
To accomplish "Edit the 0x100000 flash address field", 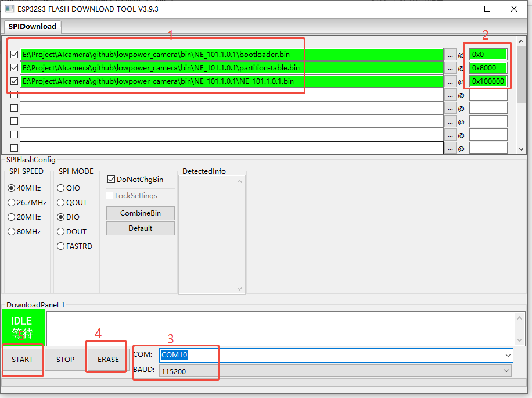I will 488,81.
